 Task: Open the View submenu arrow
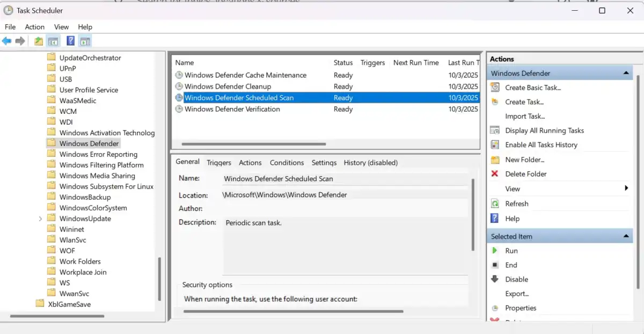tap(626, 188)
